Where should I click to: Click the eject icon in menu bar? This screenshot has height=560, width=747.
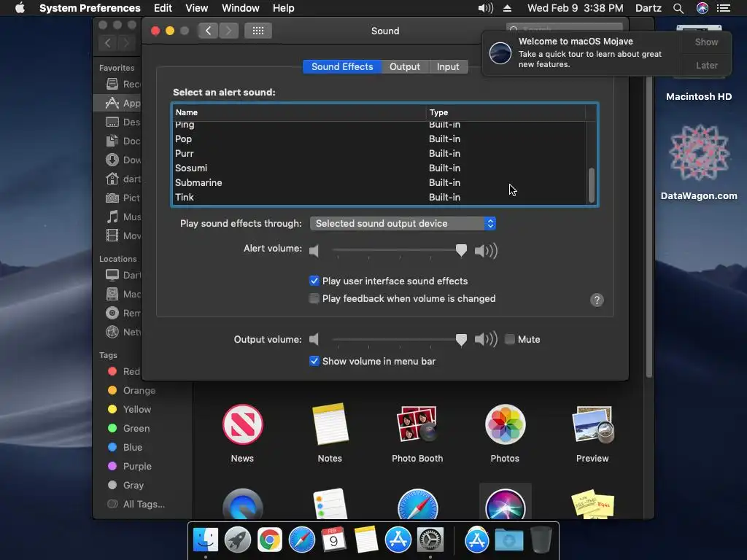[x=508, y=8]
